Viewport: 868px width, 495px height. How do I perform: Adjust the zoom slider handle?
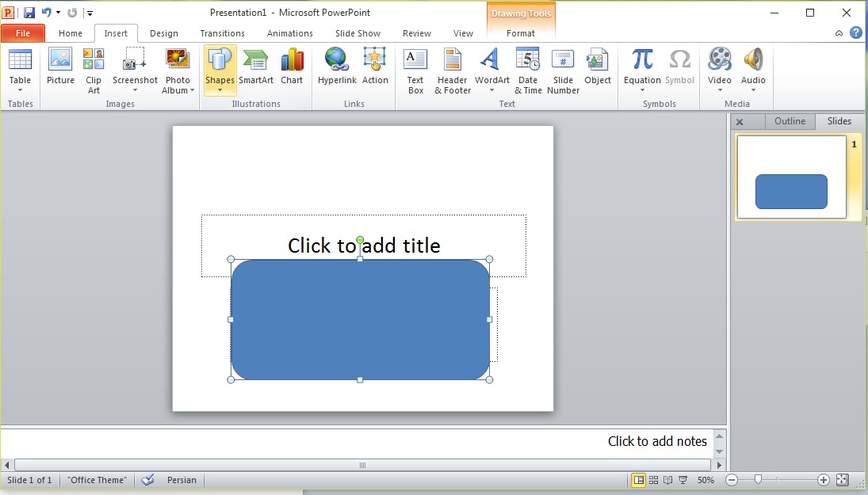click(x=758, y=480)
